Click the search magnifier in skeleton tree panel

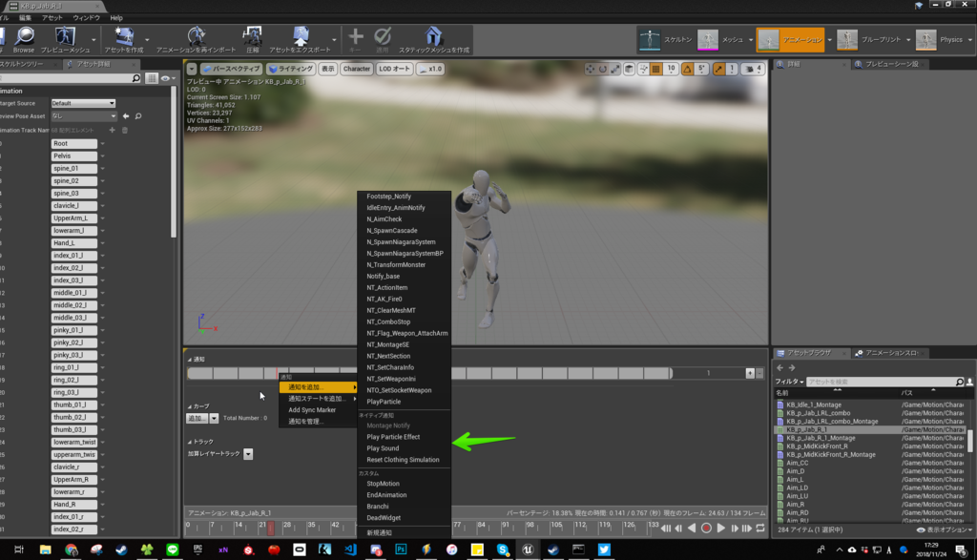[x=135, y=78]
